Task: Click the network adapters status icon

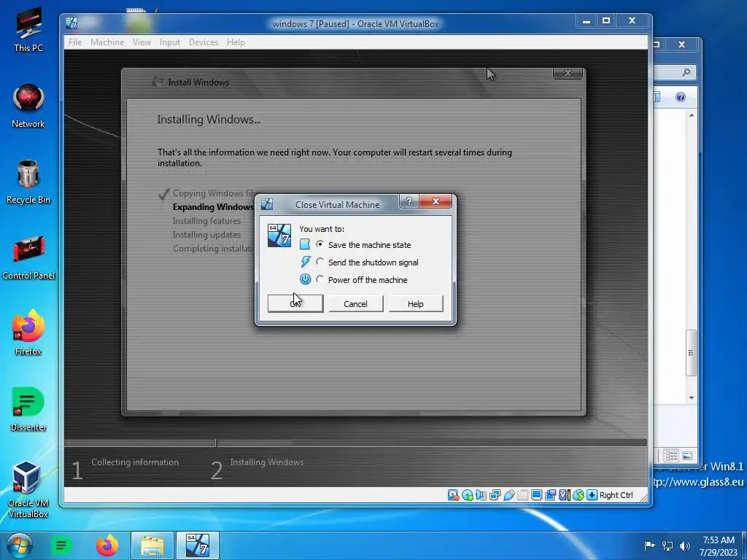Action: tap(495, 495)
